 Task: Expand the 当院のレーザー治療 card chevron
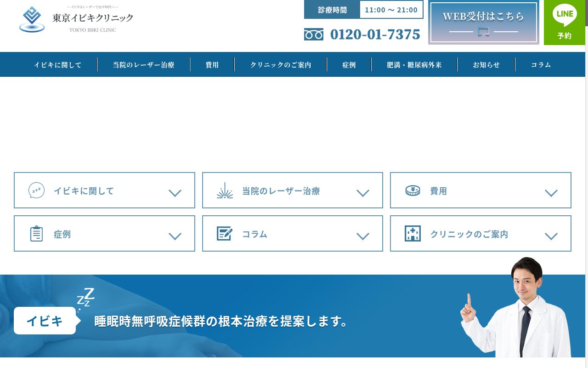(x=363, y=193)
